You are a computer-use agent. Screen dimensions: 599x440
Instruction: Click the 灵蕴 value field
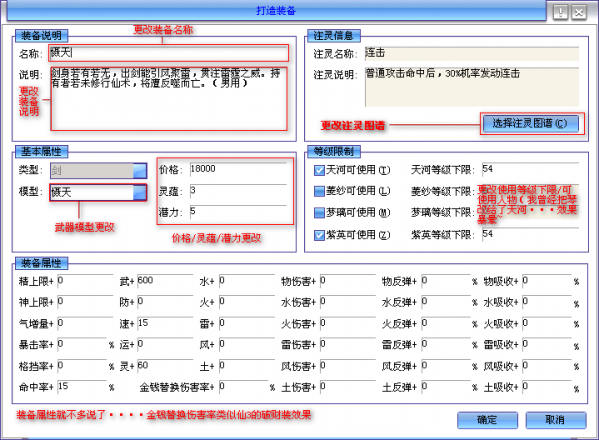click(238, 191)
